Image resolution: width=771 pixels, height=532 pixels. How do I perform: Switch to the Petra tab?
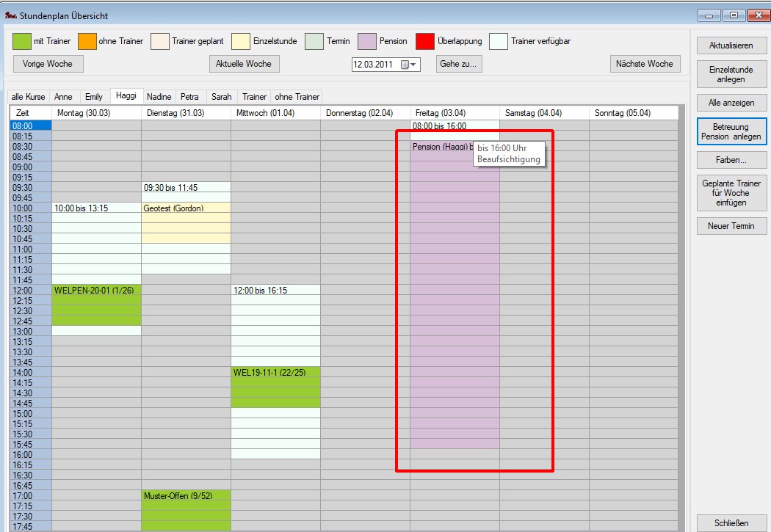189,97
